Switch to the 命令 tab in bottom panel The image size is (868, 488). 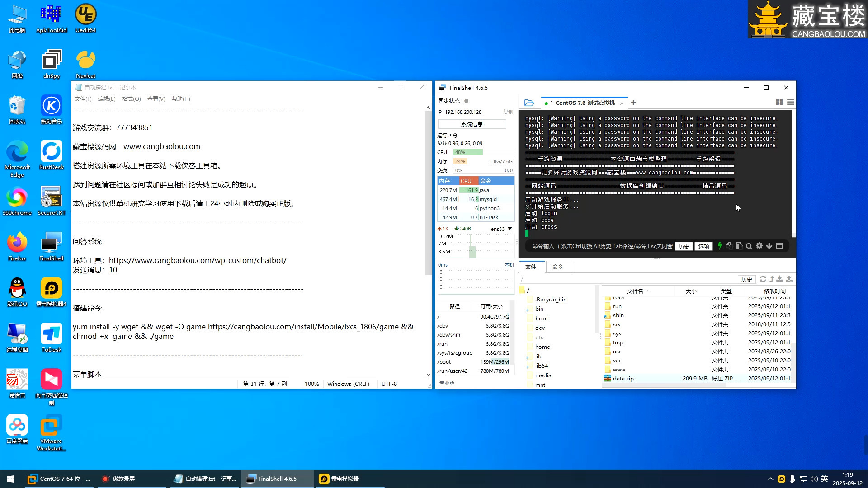558,267
